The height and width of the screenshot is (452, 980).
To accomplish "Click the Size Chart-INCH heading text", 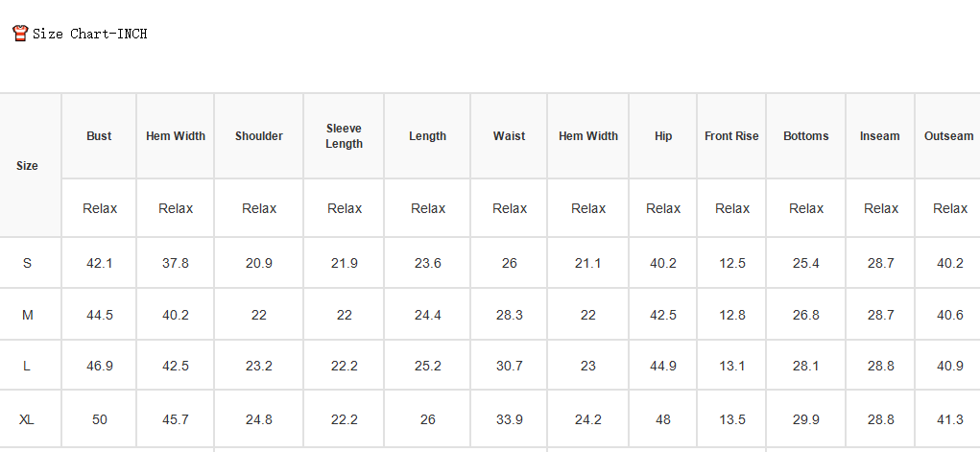I will point(90,34).
